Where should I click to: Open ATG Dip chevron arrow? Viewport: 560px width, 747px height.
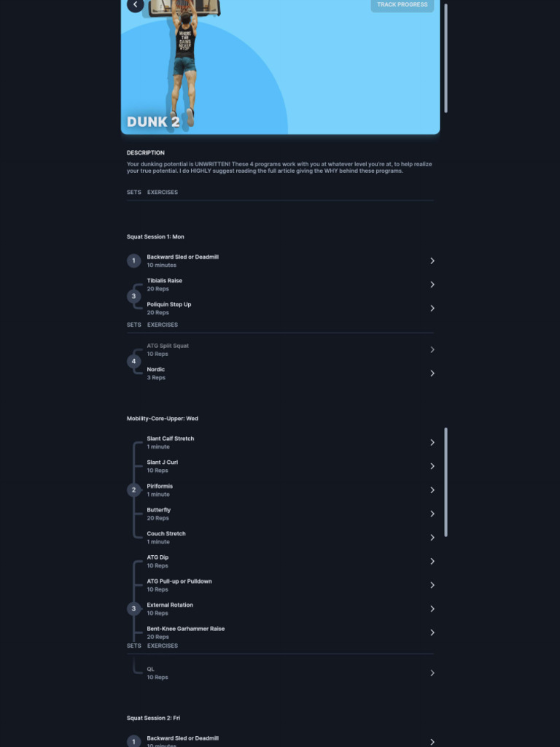(432, 561)
